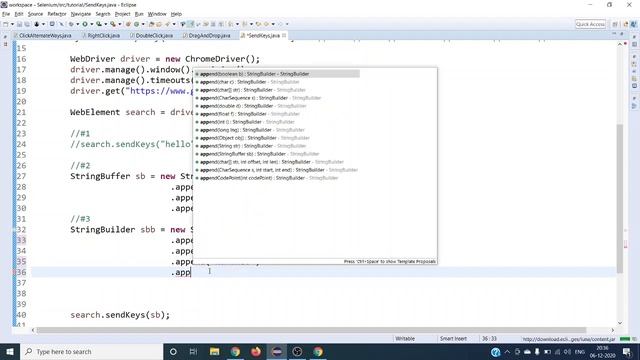Open File Explorer from the taskbar
The width and height of the screenshot is (640, 360).
tap(214, 351)
